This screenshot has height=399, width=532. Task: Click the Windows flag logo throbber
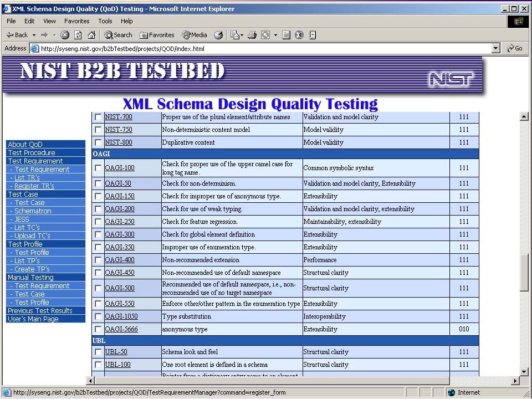[x=518, y=22]
